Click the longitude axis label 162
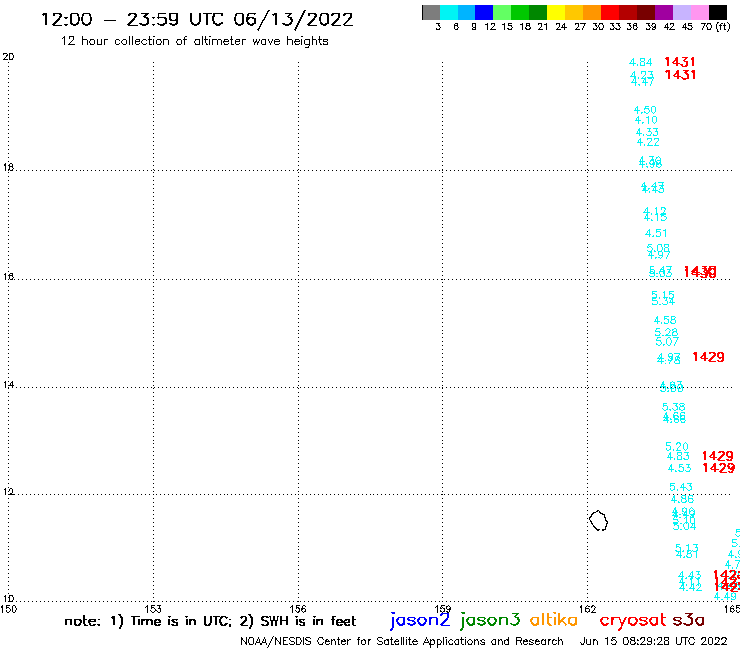 click(587, 609)
